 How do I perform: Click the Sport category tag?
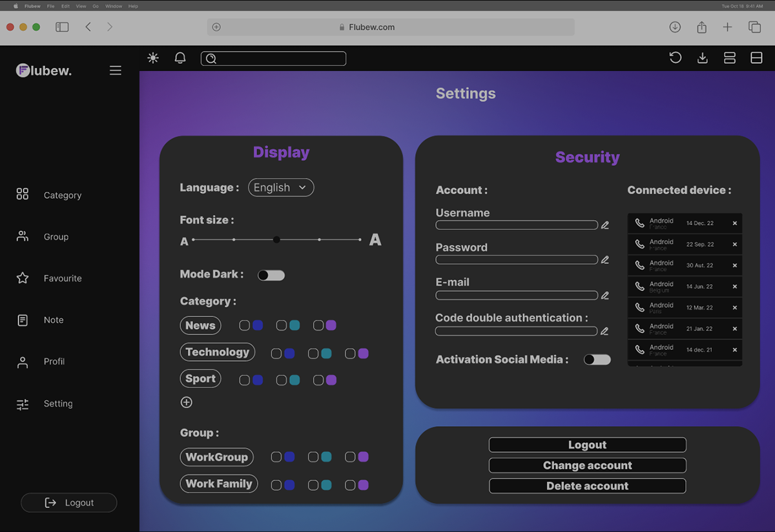coord(200,378)
